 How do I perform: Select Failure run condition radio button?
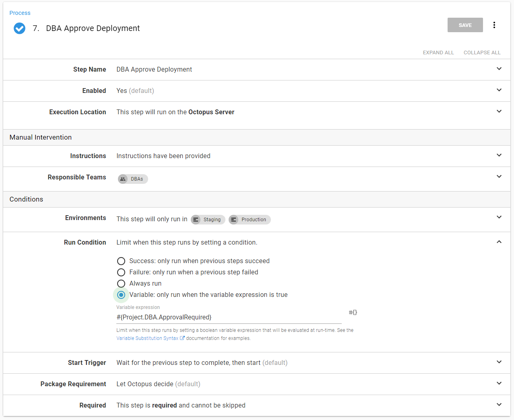click(121, 272)
